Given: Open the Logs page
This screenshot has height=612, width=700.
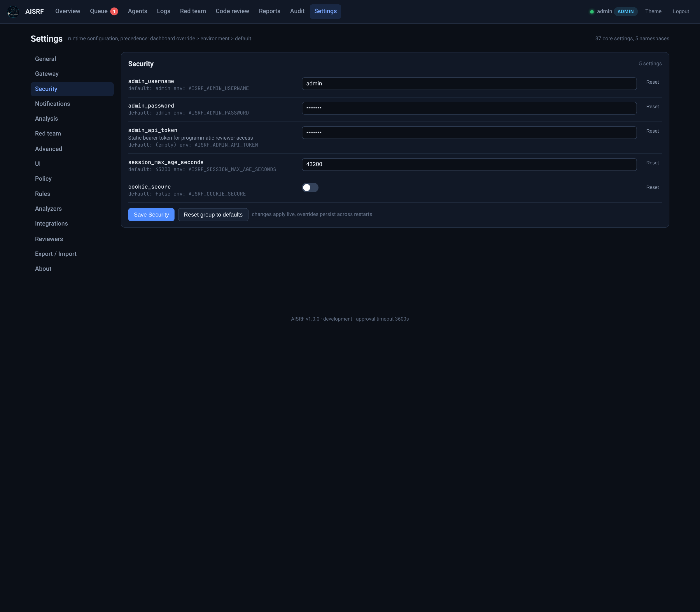Looking at the screenshot, I should click(163, 11).
